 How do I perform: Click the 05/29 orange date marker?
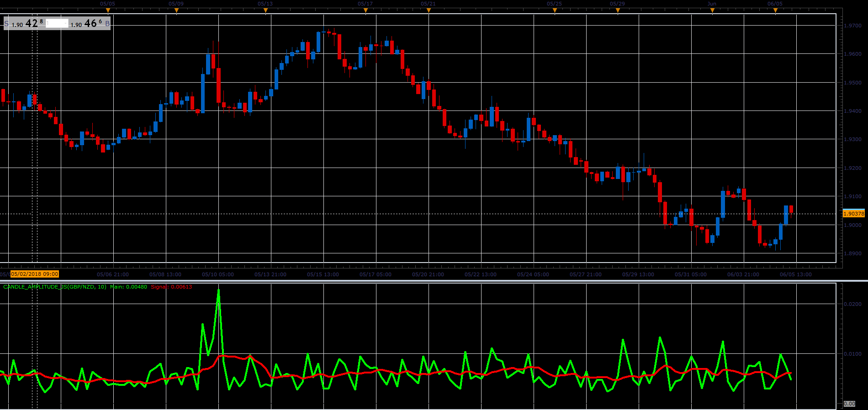tap(618, 11)
